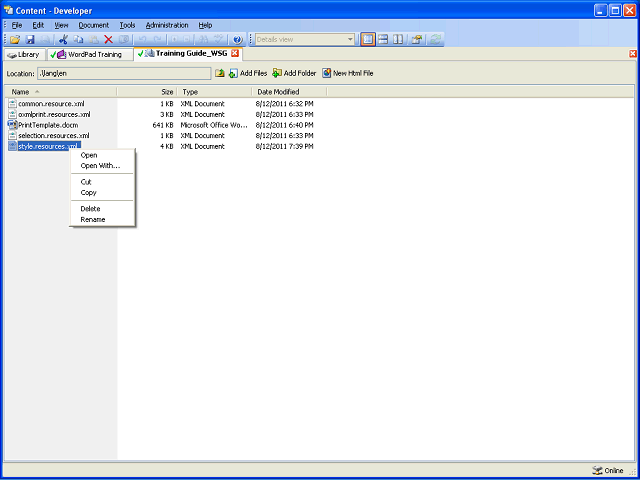This screenshot has width=640, height=480.
Task: Click the red X Delete toolbar icon
Action: [109, 40]
